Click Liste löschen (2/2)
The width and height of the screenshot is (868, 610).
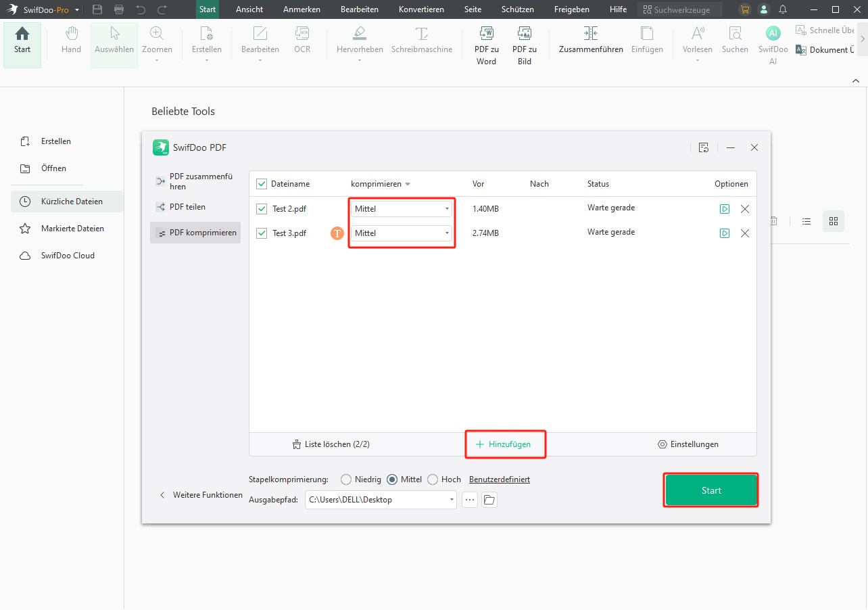331,444
